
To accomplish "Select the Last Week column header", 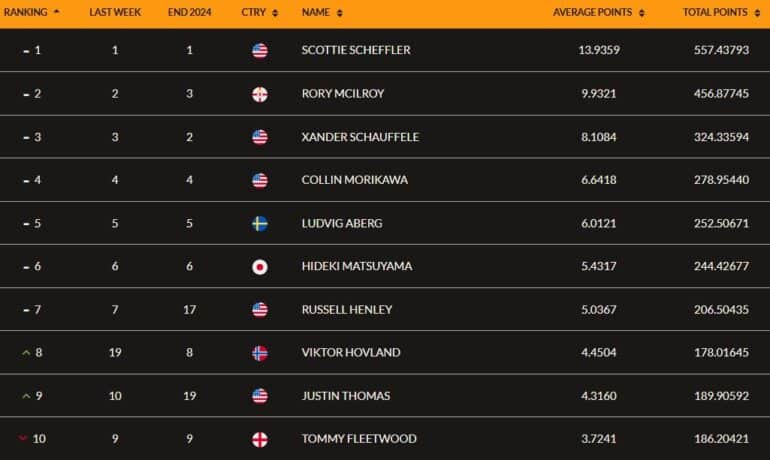I will coord(115,12).
